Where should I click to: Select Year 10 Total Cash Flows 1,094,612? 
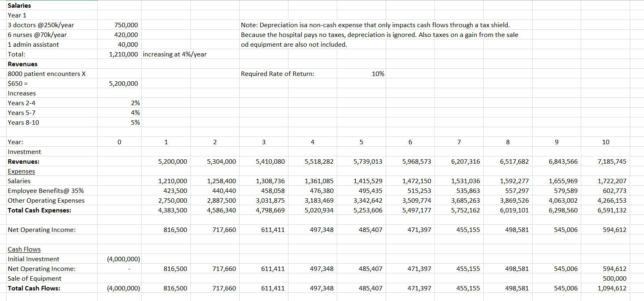612,288
